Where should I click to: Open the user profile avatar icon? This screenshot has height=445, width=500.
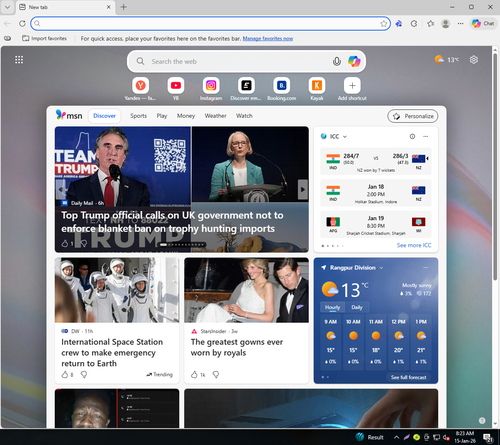click(445, 24)
